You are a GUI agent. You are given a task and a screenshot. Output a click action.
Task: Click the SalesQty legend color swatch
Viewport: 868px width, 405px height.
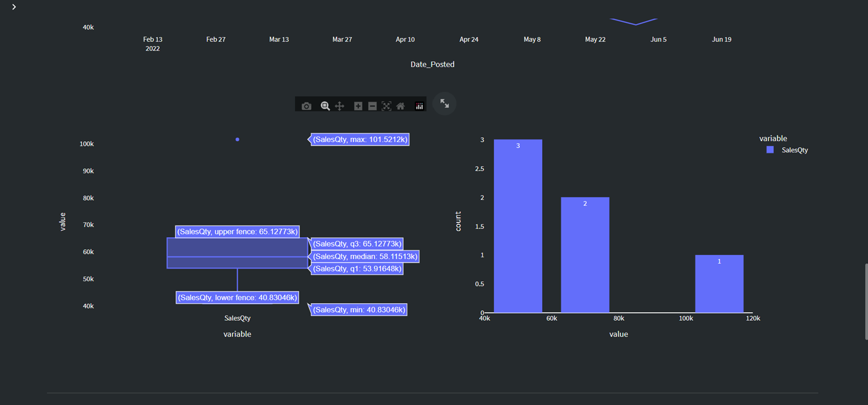coord(769,150)
